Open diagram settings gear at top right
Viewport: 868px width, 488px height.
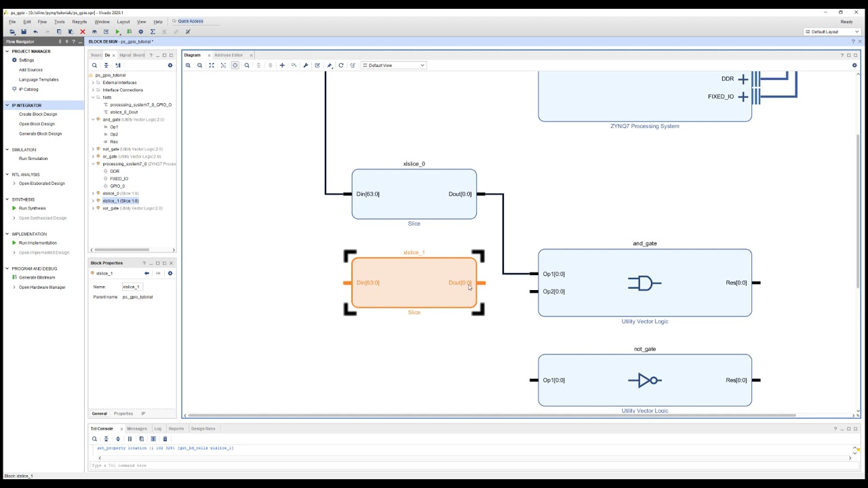coord(854,65)
